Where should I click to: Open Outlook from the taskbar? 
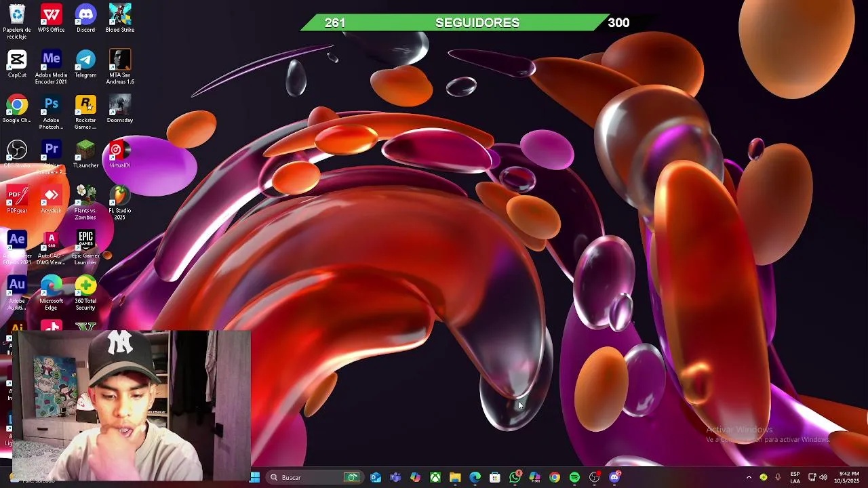(376, 477)
